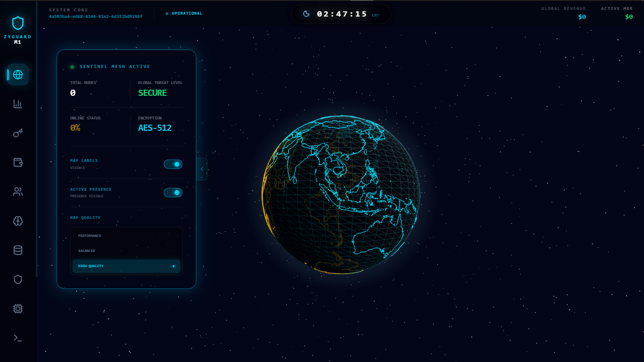
Task: Click the moon icon beside the clock
Action: click(306, 14)
